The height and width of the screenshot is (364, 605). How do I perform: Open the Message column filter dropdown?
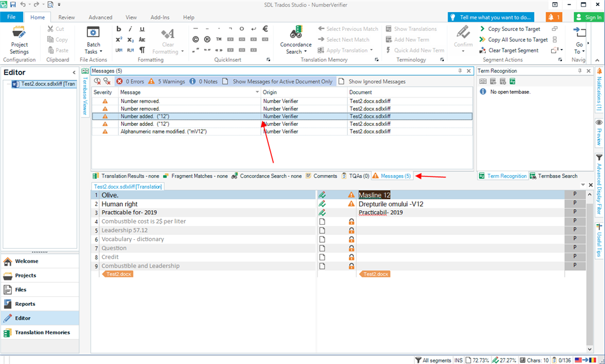[x=257, y=92]
